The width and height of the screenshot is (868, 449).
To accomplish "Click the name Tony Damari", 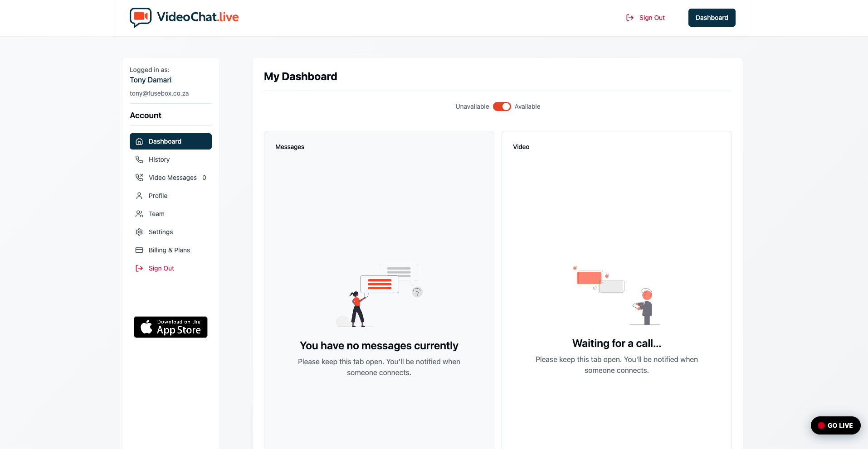I will 151,80.
